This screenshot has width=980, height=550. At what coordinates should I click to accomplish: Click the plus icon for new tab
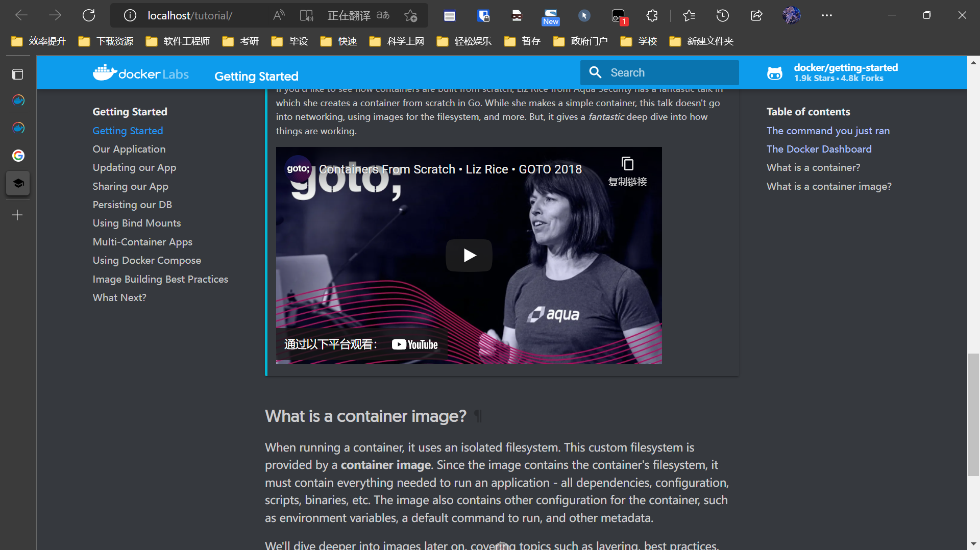(x=18, y=215)
